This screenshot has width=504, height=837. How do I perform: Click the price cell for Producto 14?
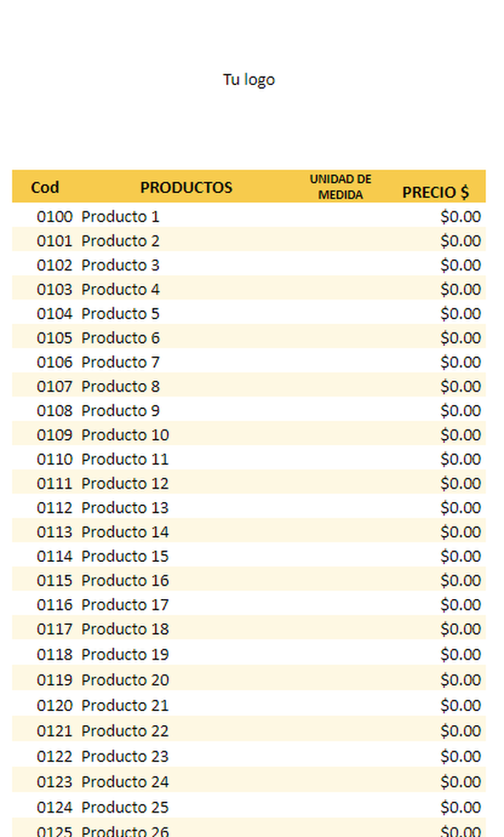[x=460, y=532]
